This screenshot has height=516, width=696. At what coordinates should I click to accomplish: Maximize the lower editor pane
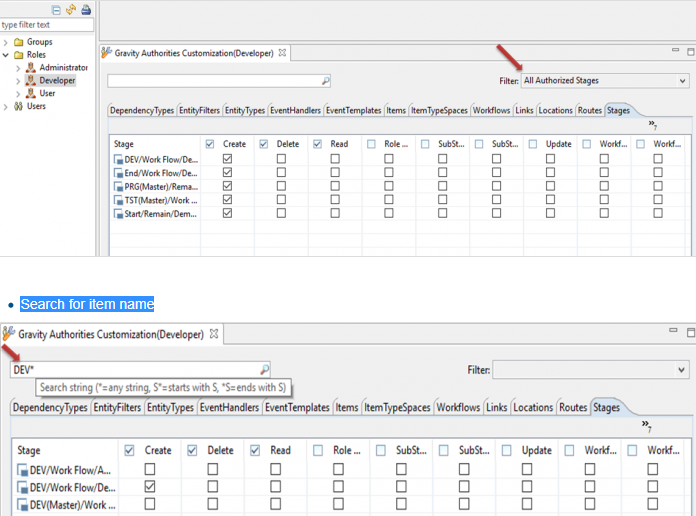click(x=691, y=332)
